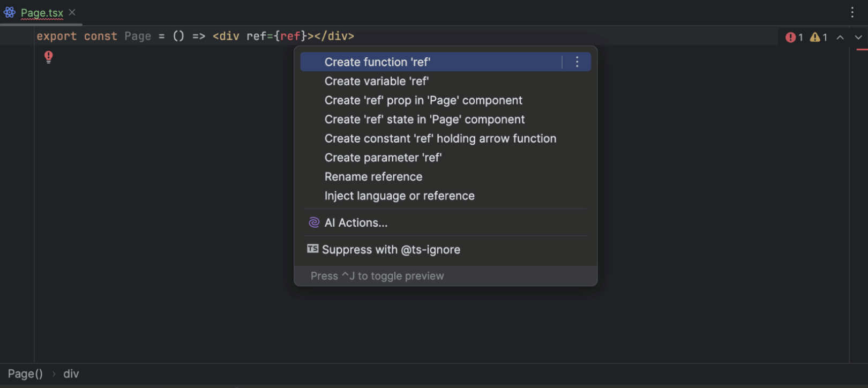Viewport: 868px width, 388px height.
Task: Click the red error lightbulb icon
Action: [49, 56]
